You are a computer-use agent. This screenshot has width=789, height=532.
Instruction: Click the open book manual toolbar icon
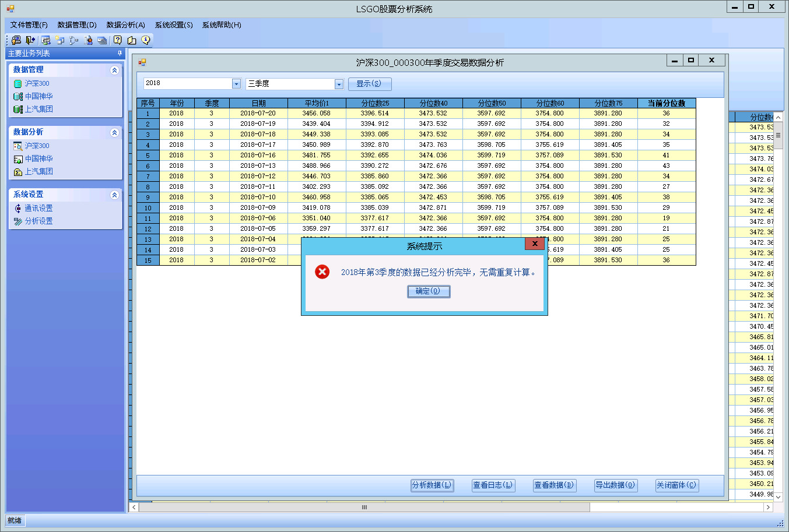(132, 40)
